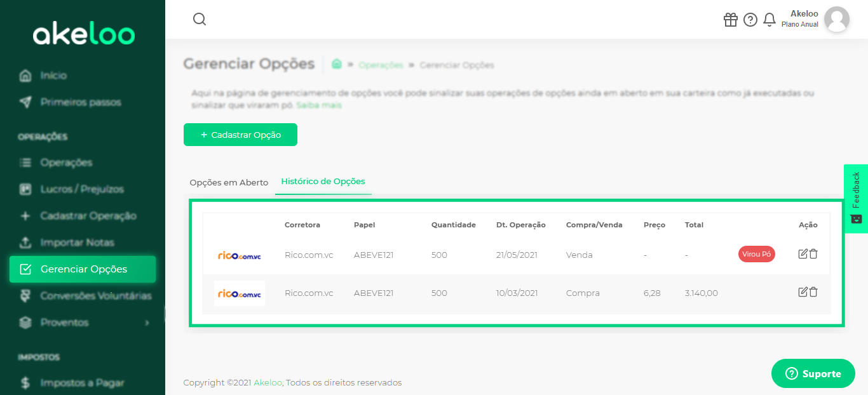The width and height of the screenshot is (868, 395).
Task: Click the gift box icon
Action: coord(731,20)
